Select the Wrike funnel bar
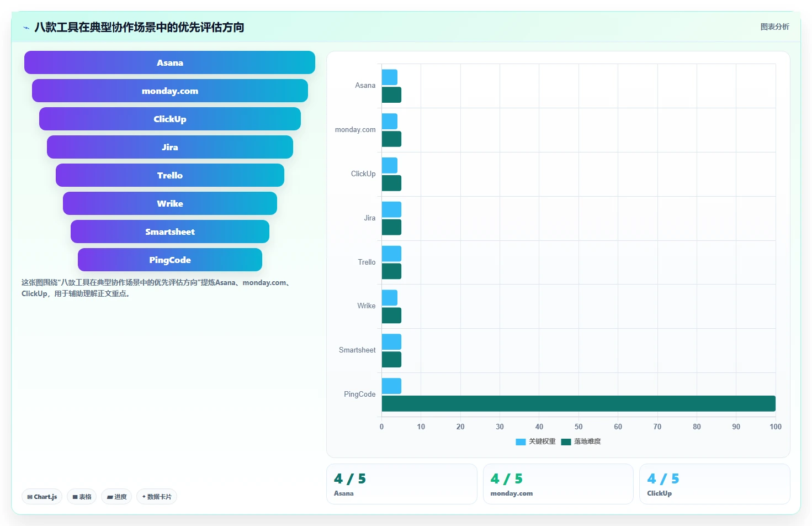Viewport: 812px width, 526px height. (169, 203)
